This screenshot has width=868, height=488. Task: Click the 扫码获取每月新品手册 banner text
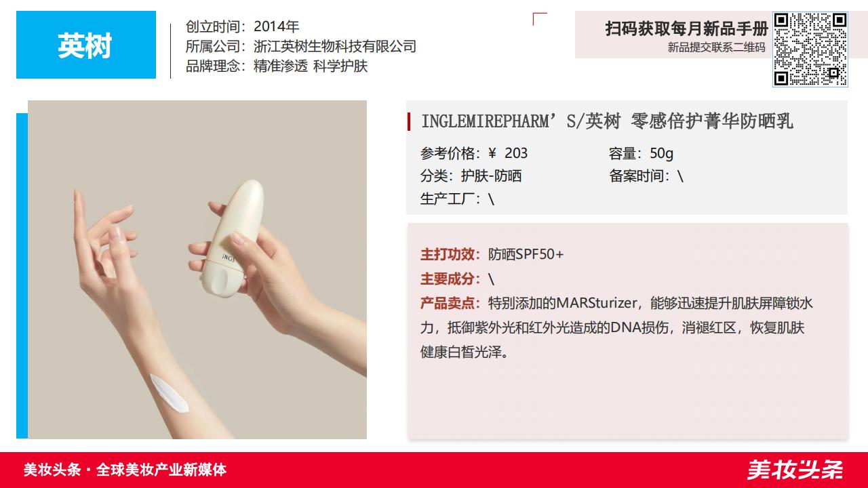[687, 28]
